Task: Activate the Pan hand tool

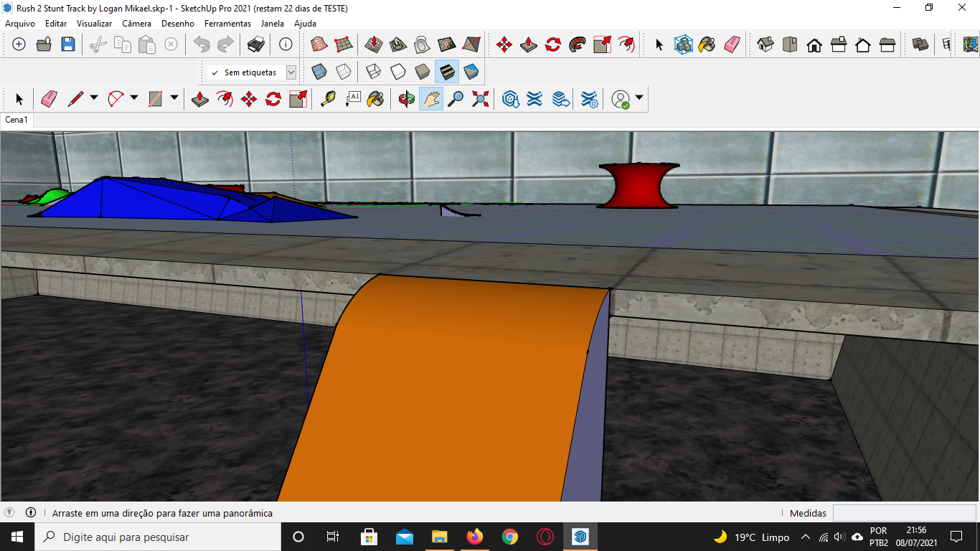Action: point(431,99)
